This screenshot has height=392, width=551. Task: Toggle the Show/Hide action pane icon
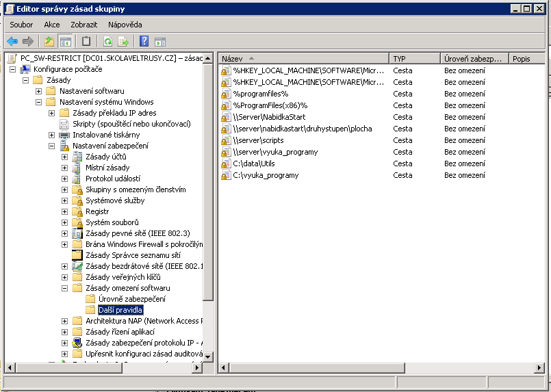(x=160, y=41)
